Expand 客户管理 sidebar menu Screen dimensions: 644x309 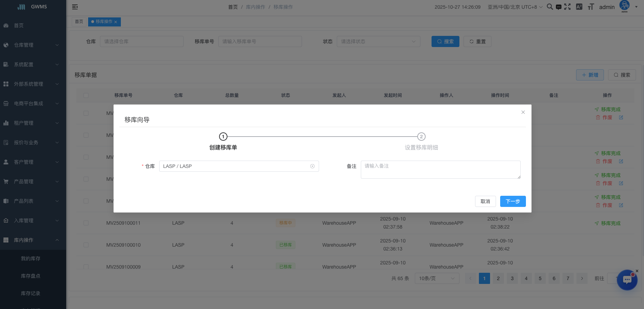[33, 162]
